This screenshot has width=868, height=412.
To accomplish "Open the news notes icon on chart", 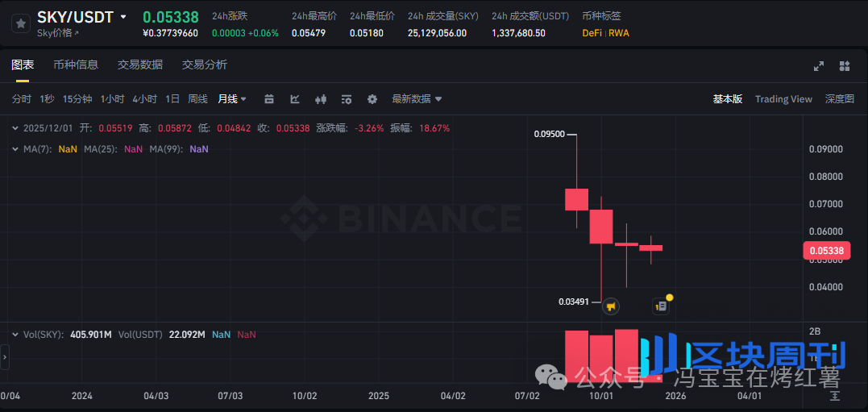I will [x=661, y=306].
